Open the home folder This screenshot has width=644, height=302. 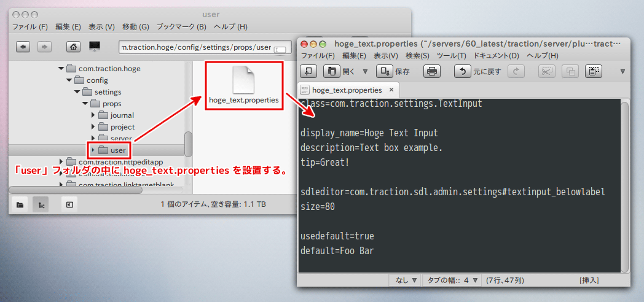[x=73, y=47]
